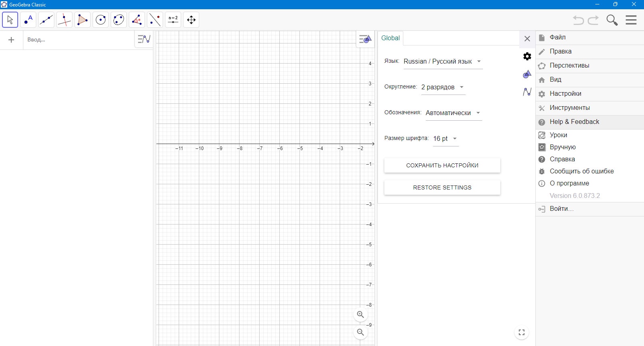Select the Move Graphics View tool
The image size is (644, 346).
(x=191, y=20)
